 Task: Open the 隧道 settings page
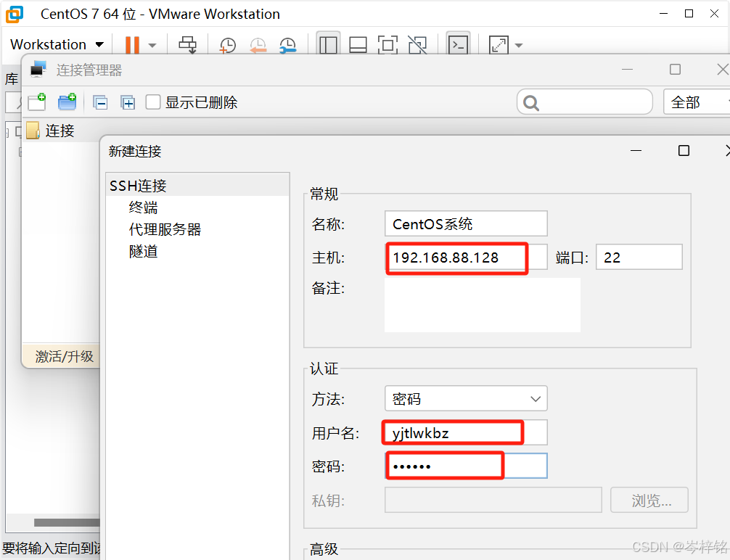click(144, 252)
